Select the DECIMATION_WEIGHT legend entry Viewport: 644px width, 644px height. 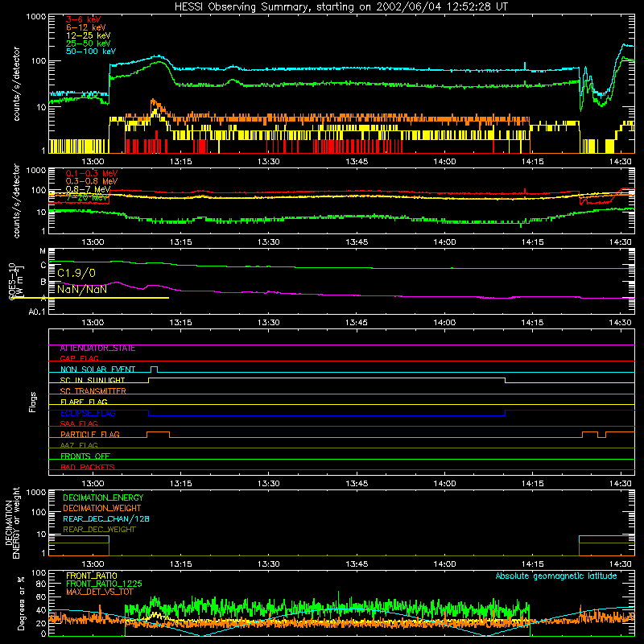coord(102,508)
